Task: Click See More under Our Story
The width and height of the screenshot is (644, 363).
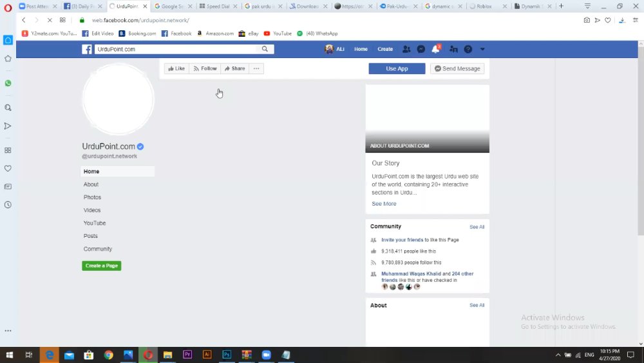Action: coord(384,204)
